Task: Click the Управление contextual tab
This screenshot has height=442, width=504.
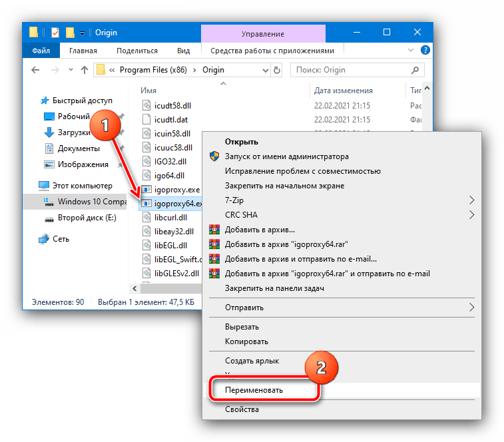Action: click(263, 34)
